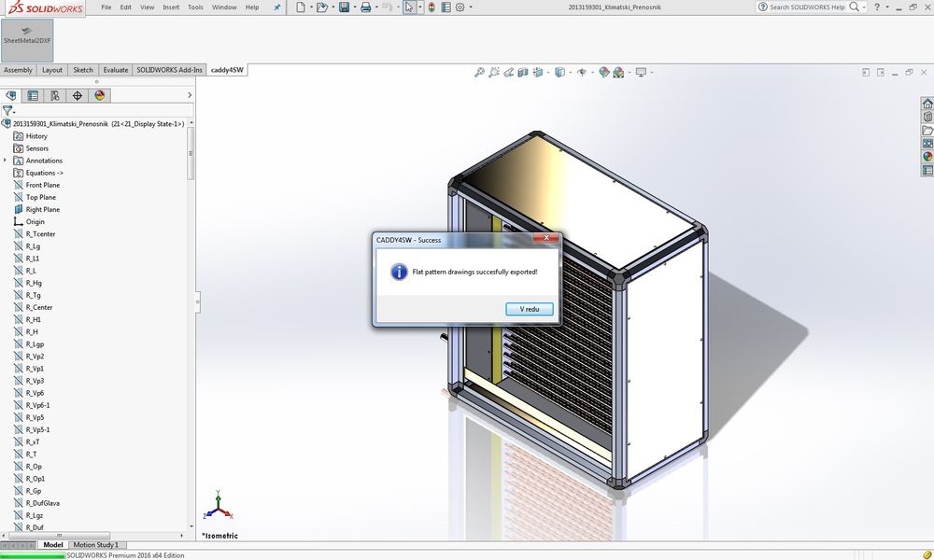Open the Insert menu
This screenshot has height=560, width=934.
[171, 7]
